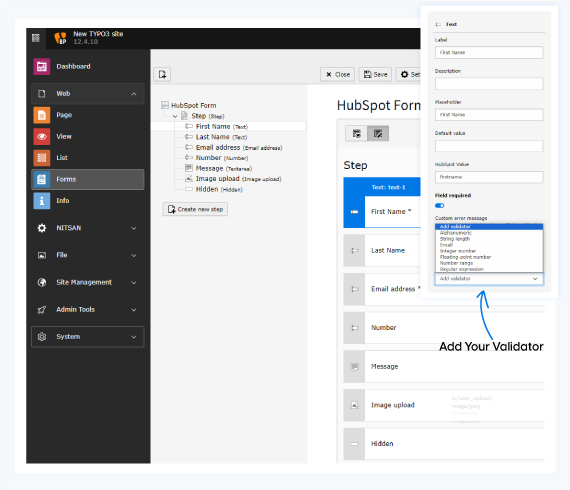Click the Label input field
The image size is (570, 490).
(489, 53)
